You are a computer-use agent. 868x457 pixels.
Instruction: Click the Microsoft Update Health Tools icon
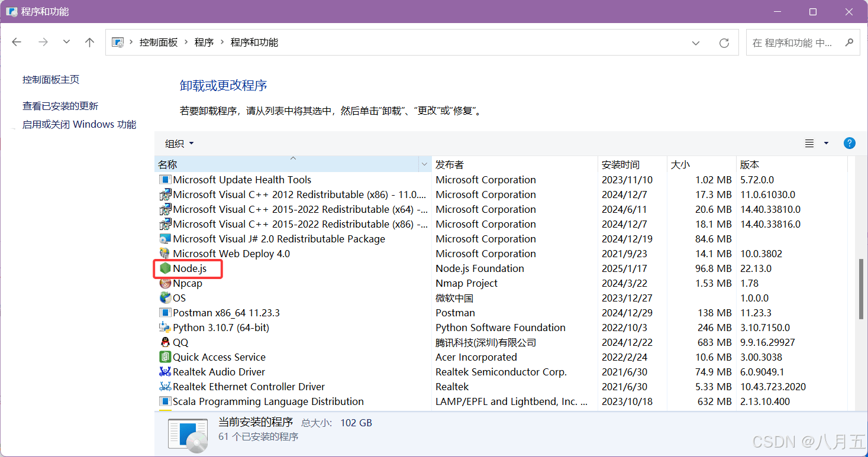click(x=165, y=180)
